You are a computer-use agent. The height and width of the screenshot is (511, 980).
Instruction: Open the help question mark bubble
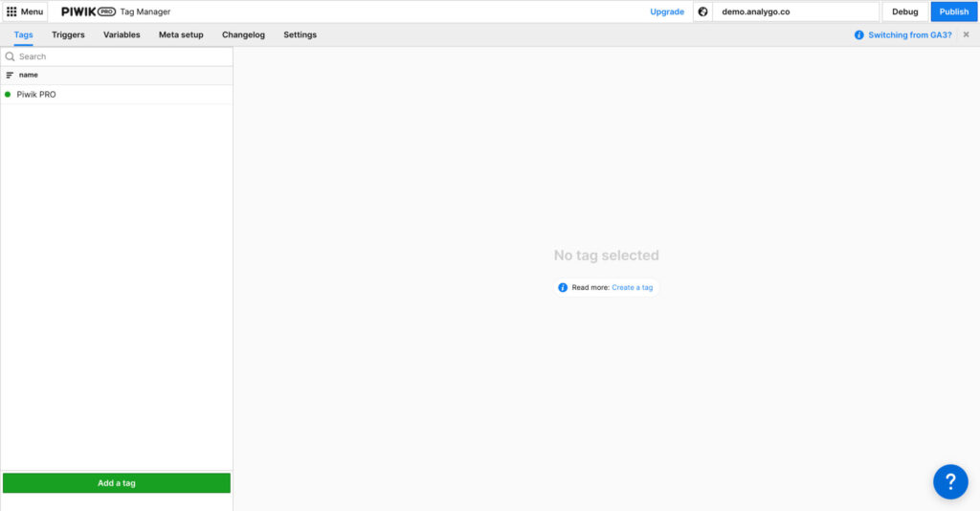pyautogui.click(x=949, y=480)
